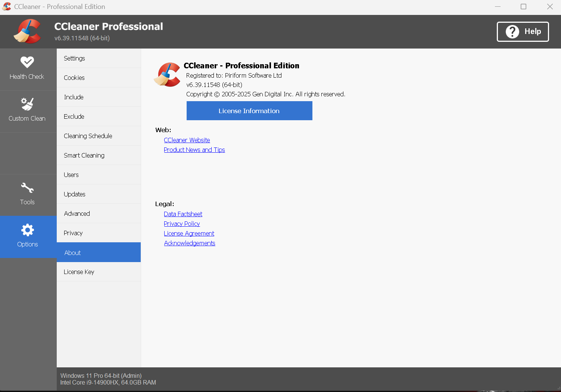Image resolution: width=561 pixels, height=392 pixels.
Task: Select the Updates options page
Action: pyautogui.click(x=99, y=194)
